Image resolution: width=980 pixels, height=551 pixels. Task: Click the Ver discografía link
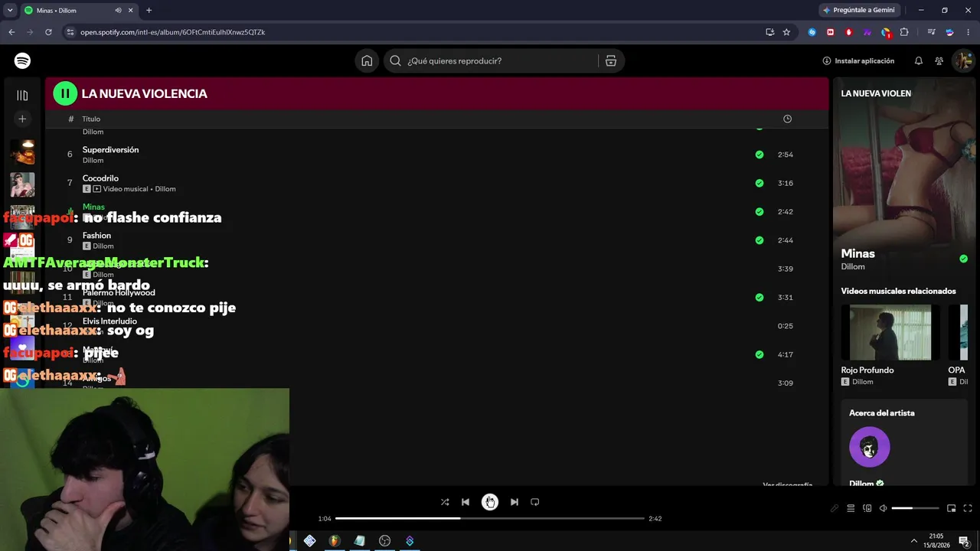tap(787, 485)
